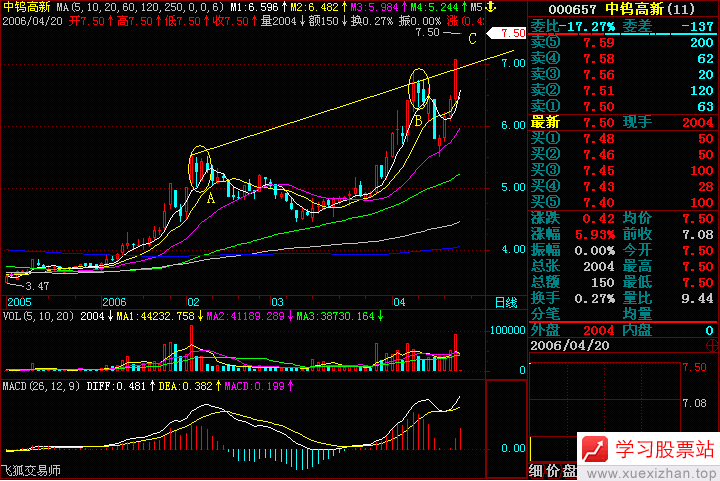720x481 pixels.
Task: Click the MACD:0.199 value
Action: pyautogui.click(x=254, y=386)
